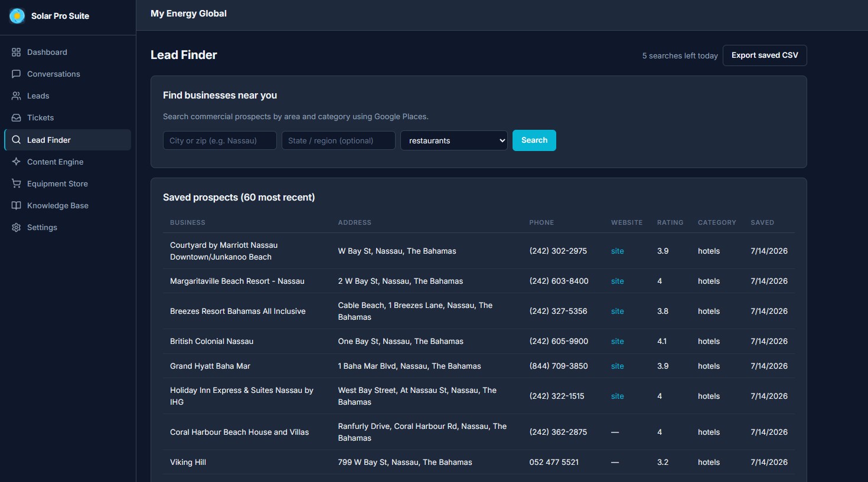Viewport: 868px width, 482px height.
Task: Click the Leads people icon
Action: tap(16, 96)
